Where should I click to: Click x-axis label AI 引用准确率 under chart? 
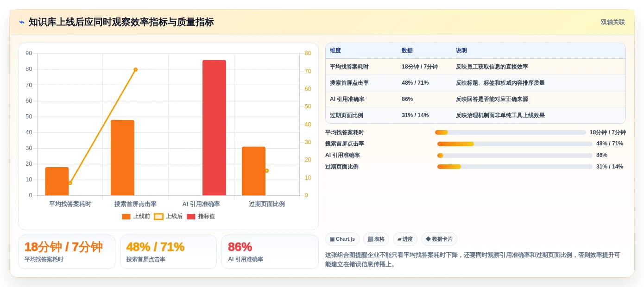[201, 204]
